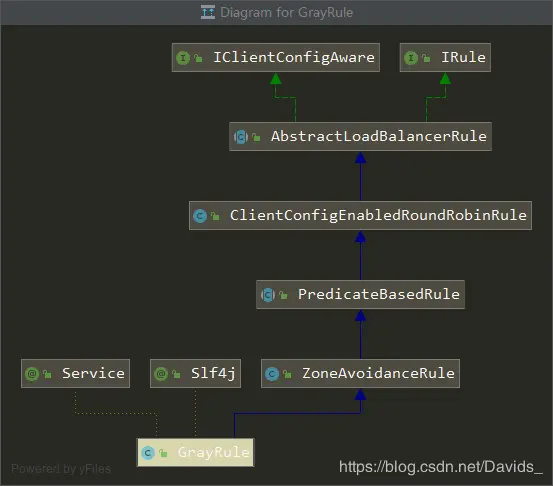The height and width of the screenshot is (486, 553).
Task: Click the Slf4j annotation label
Action: coord(213,373)
